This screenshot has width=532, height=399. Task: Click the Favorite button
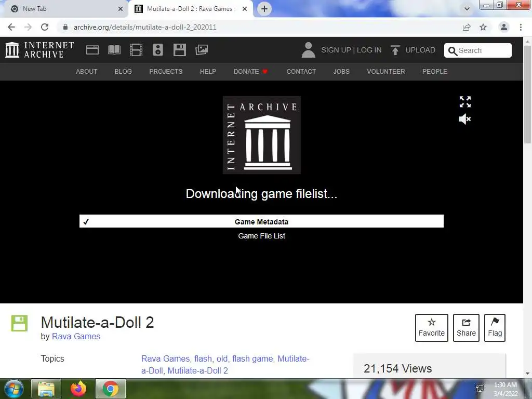pos(432,328)
